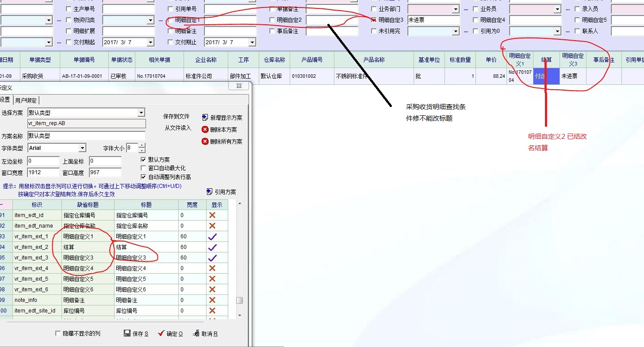Click the red 删除所有方案 icon
The width and height of the screenshot is (644, 347).
[205, 141]
